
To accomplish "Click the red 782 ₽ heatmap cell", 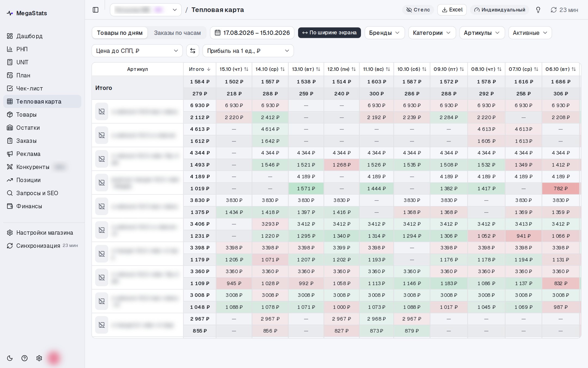I will tap(561, 188).
